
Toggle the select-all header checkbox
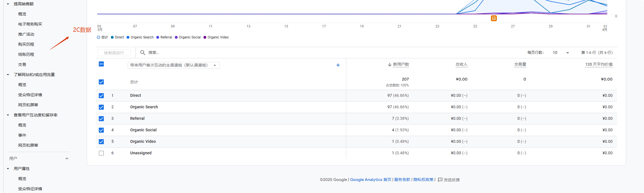(101, 64)
